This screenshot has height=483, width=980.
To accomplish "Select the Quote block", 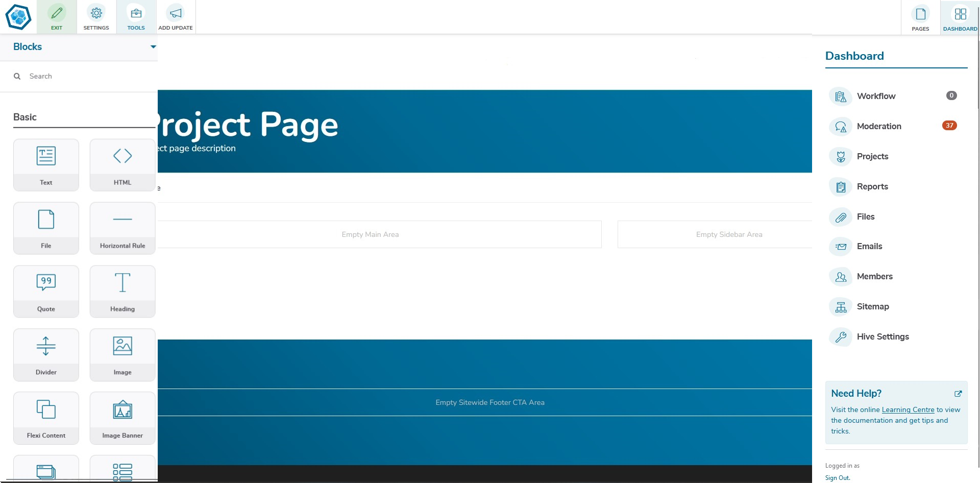I will [46, 292].
